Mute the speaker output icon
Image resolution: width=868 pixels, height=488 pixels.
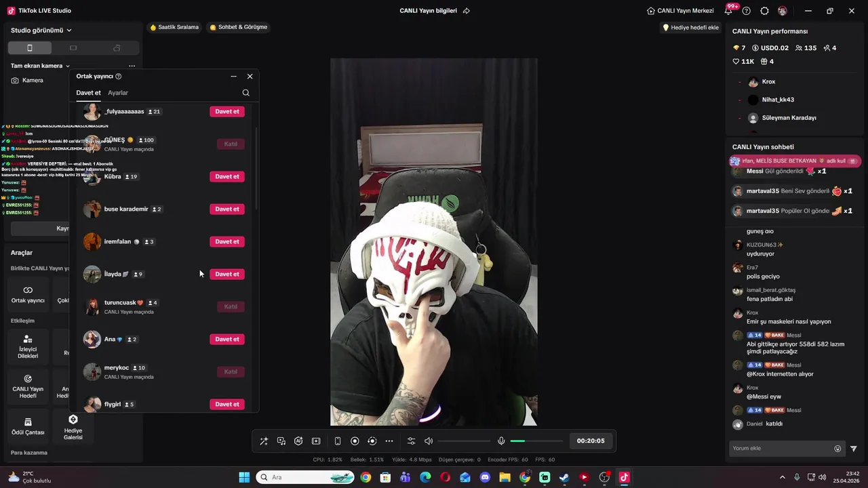429,441
